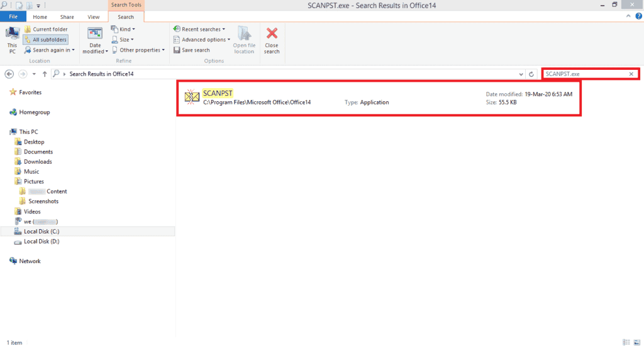Viewport: 644px width, 348px height.
Task: Click the refresh icon beside address bar
Action: coord(532,74)
